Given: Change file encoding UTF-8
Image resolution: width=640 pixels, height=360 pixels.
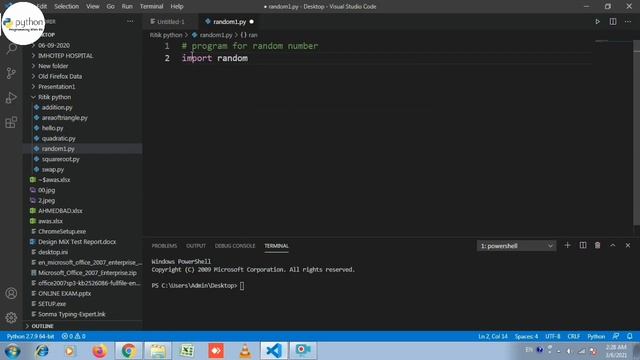Looking at the screenshot, I should [553, 336].
